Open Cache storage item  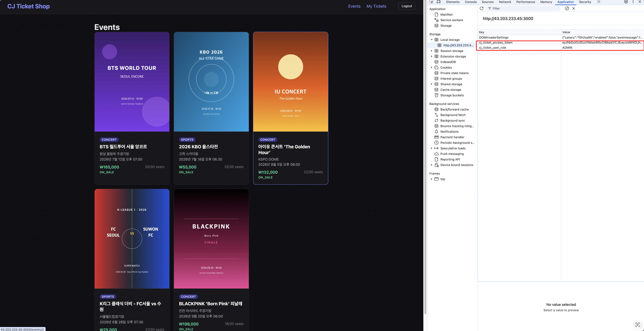click(450, 90)
